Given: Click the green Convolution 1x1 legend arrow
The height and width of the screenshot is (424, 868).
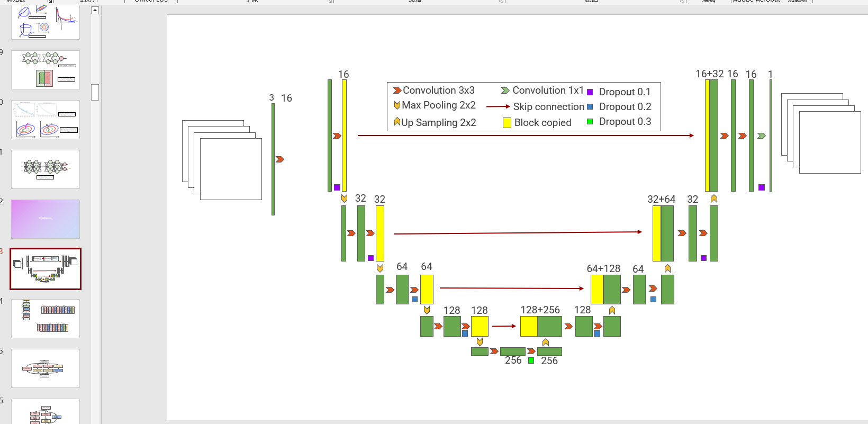Looking at the screenshot, I should [505, 91].
